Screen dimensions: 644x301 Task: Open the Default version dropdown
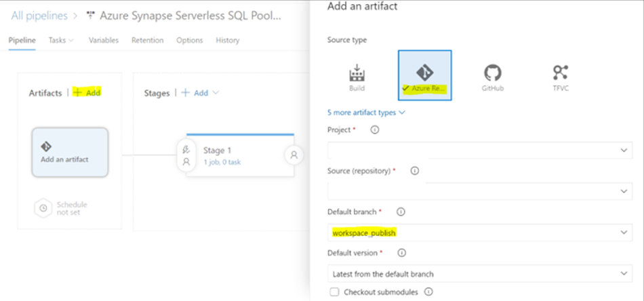click(480, 273)
